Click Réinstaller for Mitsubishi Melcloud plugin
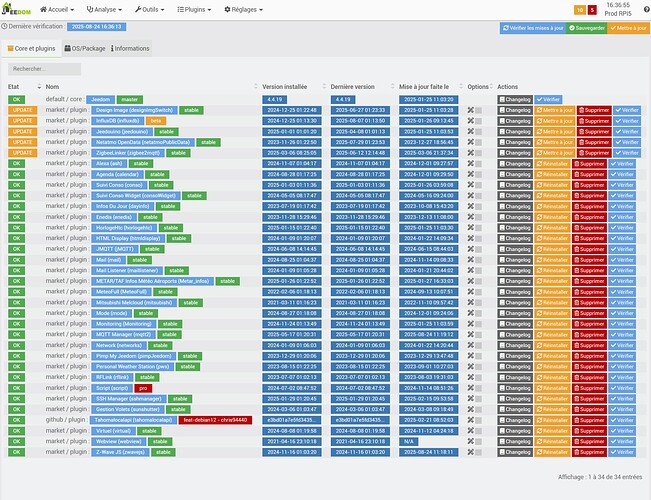This screenshot has width=651, height=500. click(x=552, y=302)
